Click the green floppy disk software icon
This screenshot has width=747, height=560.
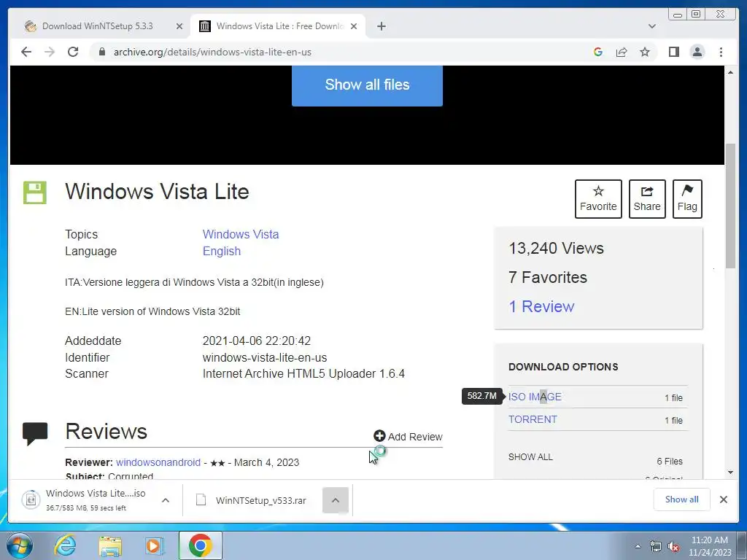pyautogui.click(x=35, y=192)
